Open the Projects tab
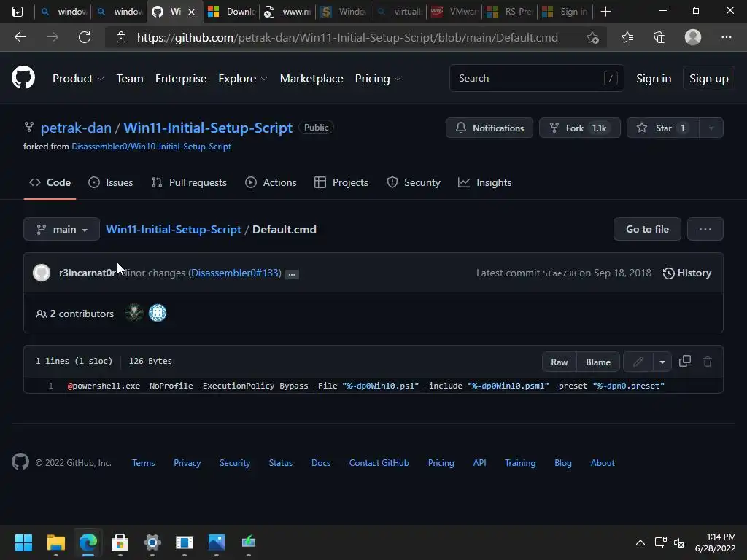Image resolution: width=747 pixels, height=560 pixels. click(341, 182)
